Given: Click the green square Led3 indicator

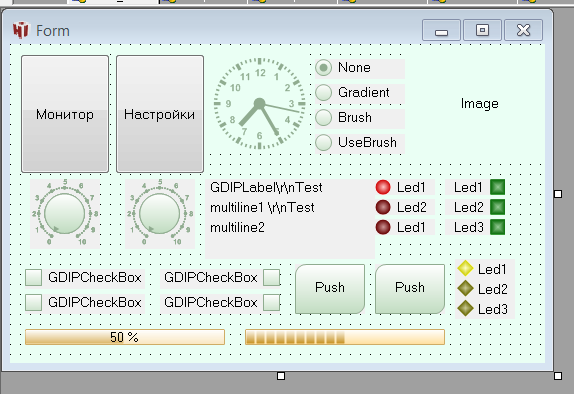Looking at the screenshot, I should (497, 227).
